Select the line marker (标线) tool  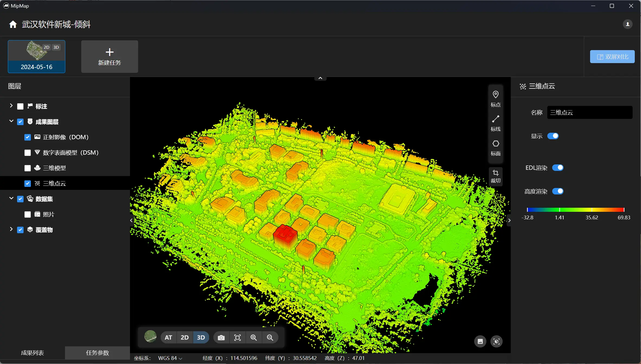pyautogui.click(x=496, y=123)
